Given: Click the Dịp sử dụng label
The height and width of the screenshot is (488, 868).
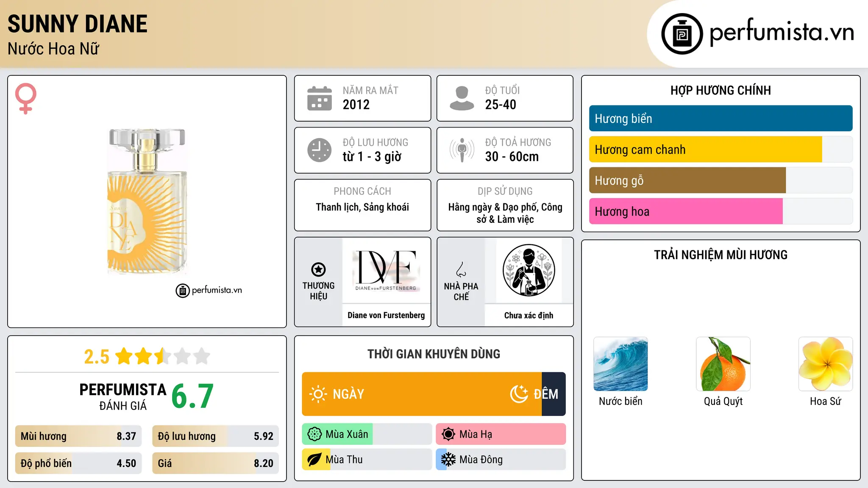Looking at the screenshot, I should pos(505,191).
